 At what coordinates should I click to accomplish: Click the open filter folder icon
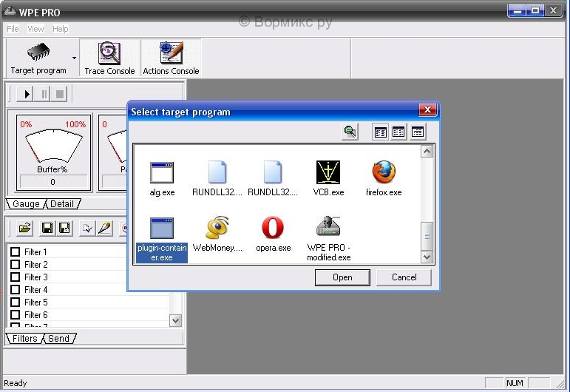(x=24, y=229)
